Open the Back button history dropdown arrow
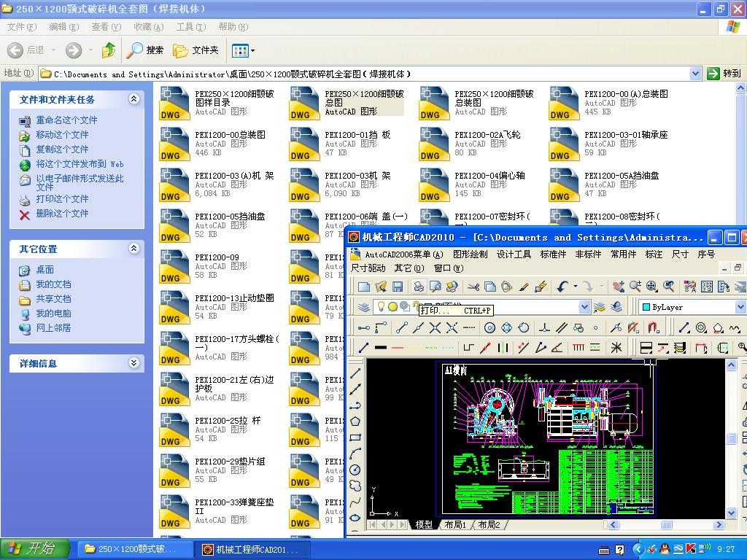 point(53,50)
